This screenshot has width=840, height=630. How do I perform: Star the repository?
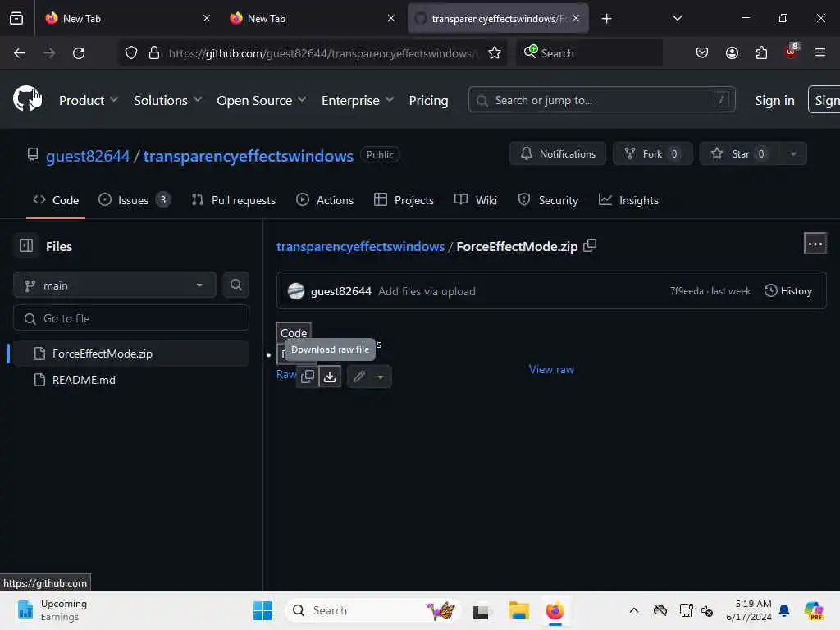coord(740,153)
